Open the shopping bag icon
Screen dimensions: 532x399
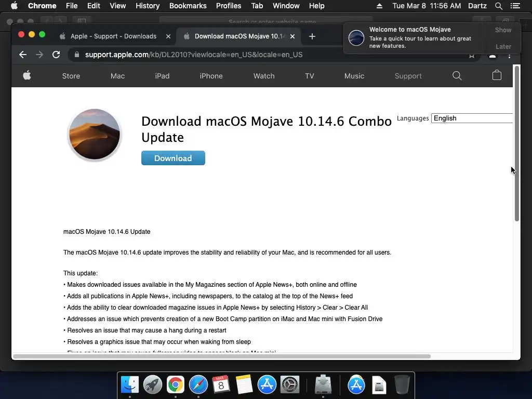click(x=497, y=75)
